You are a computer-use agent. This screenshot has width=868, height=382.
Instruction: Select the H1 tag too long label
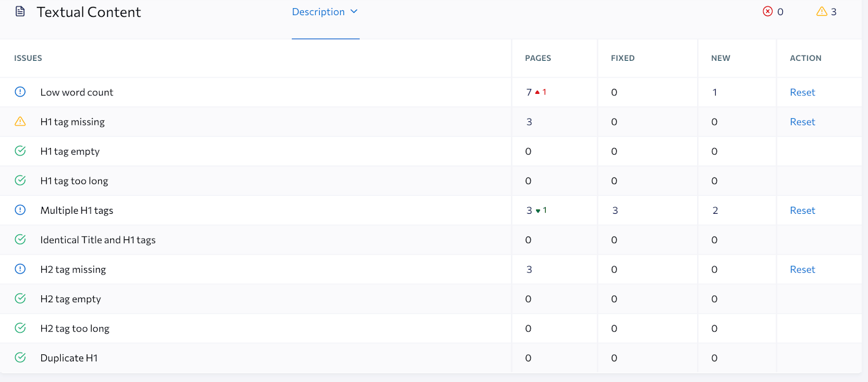click(74, 181)
